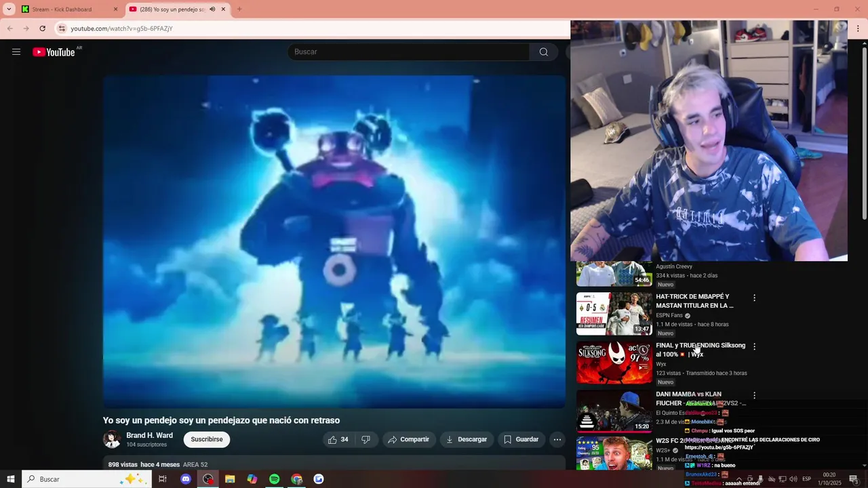Open File Explorer from the taskbar
868x488 pixels.
point(230,479)
